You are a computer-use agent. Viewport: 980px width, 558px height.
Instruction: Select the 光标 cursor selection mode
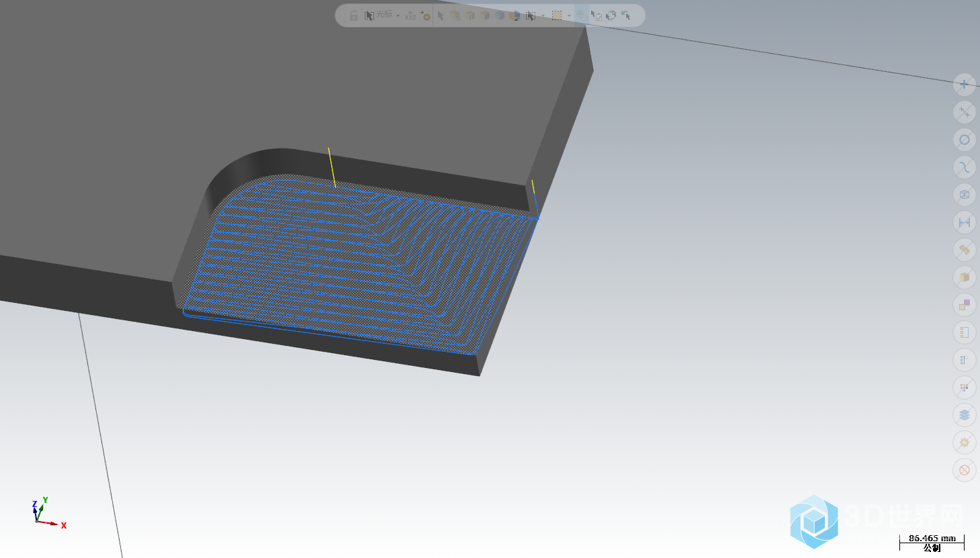click(x=379, y=15)
